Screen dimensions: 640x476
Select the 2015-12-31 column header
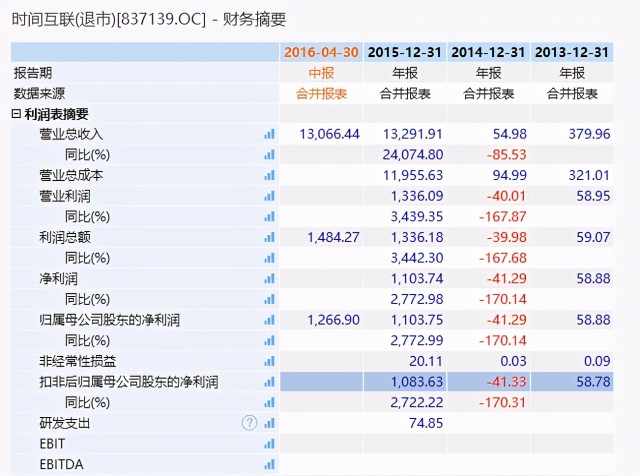point(405,52)
